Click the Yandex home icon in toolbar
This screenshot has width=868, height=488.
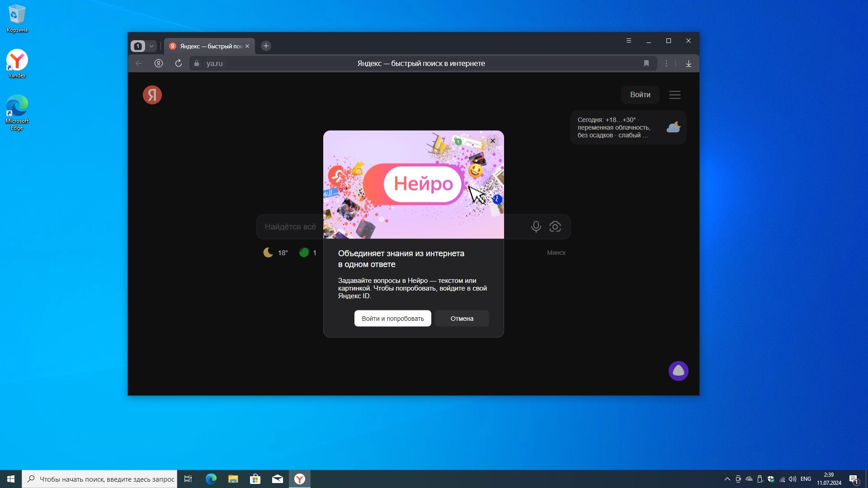click(x=159, y=63)
